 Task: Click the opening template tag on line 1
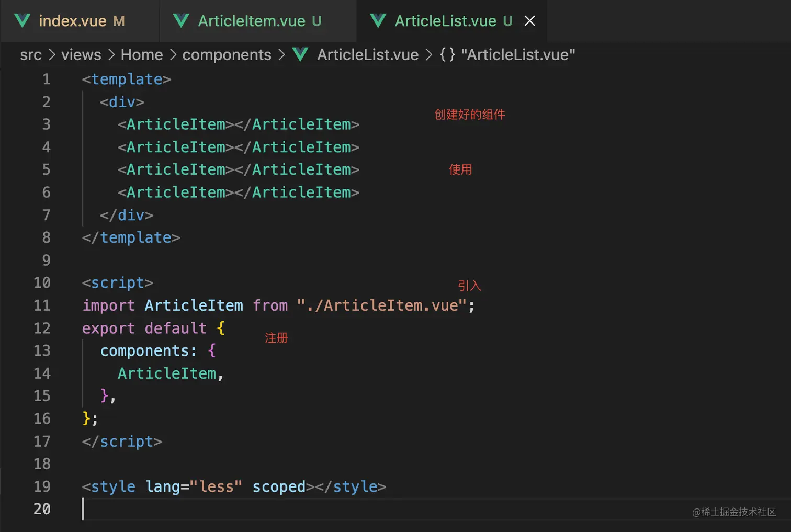(x=127, y=80)
